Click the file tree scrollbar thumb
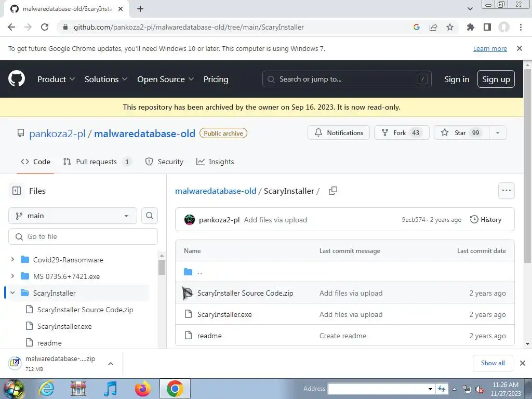 (162, 267)
